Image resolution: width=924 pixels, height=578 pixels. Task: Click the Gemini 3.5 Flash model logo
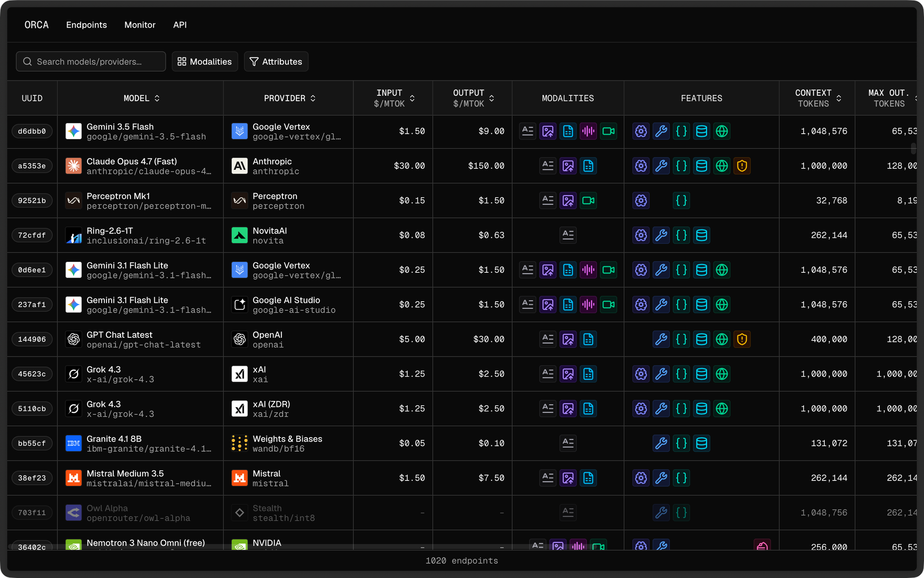(x=74, y=131)
